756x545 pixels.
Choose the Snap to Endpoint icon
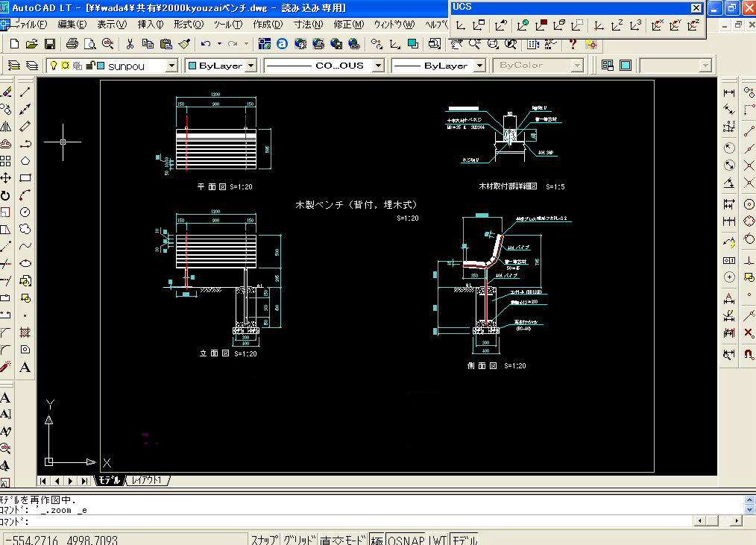tap(749, 130)
